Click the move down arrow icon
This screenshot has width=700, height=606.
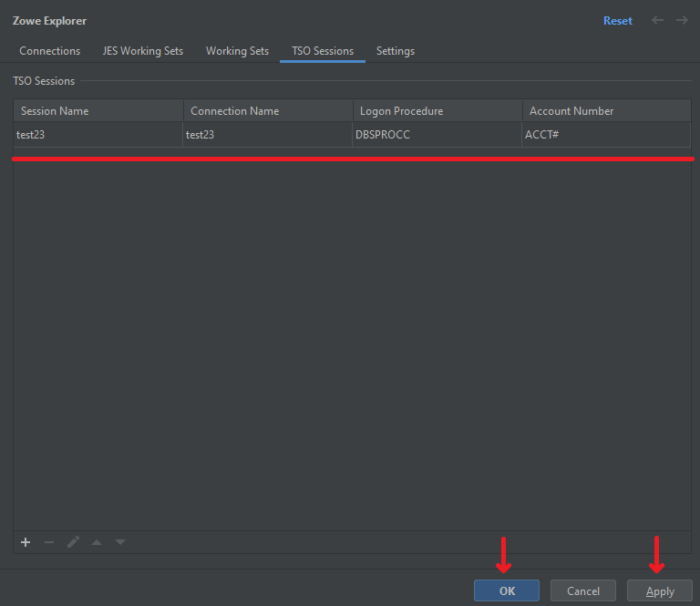tap(120, 542)
